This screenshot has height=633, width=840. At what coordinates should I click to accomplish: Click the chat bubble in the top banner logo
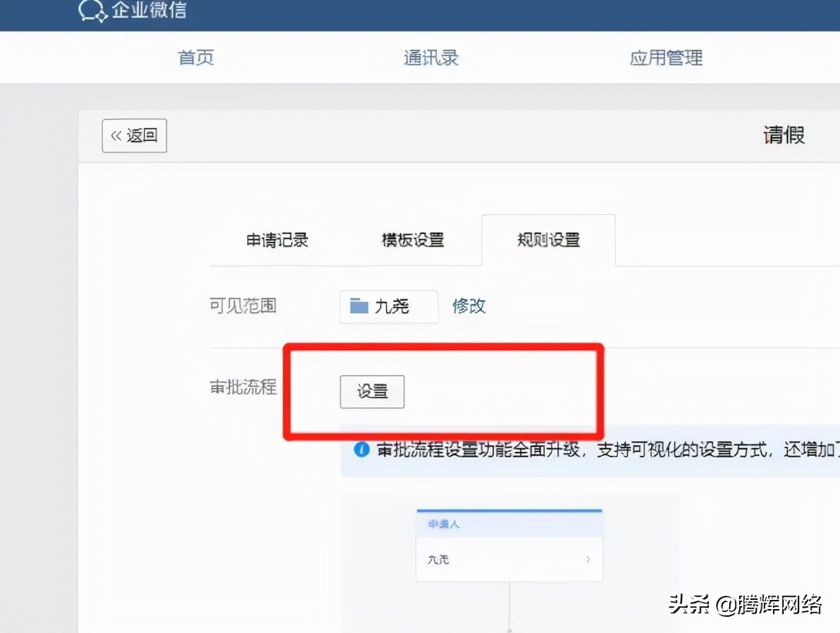(x=92, y=11)
